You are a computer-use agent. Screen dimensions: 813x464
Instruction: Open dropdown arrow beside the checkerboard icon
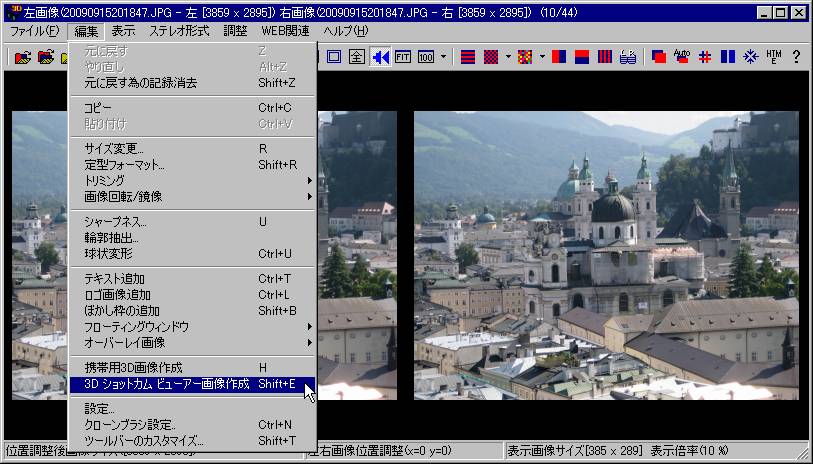click(x=508, y=57)
